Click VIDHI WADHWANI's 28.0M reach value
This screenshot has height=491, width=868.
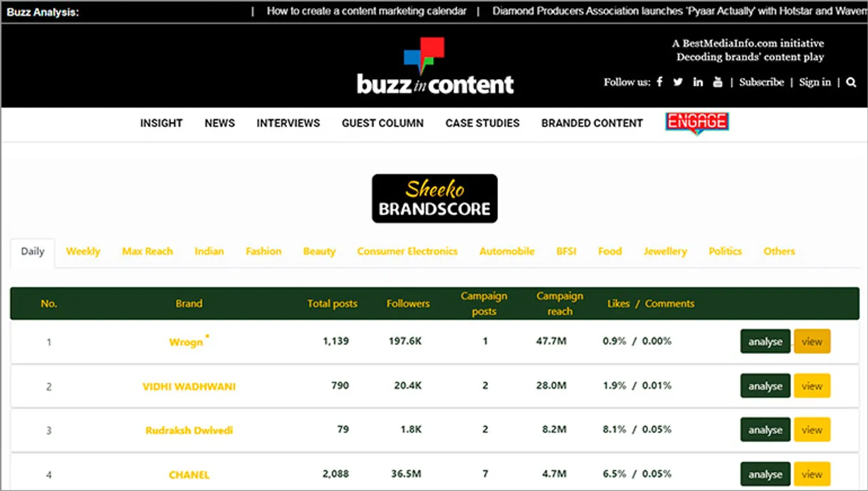click(x=551, y=385)
